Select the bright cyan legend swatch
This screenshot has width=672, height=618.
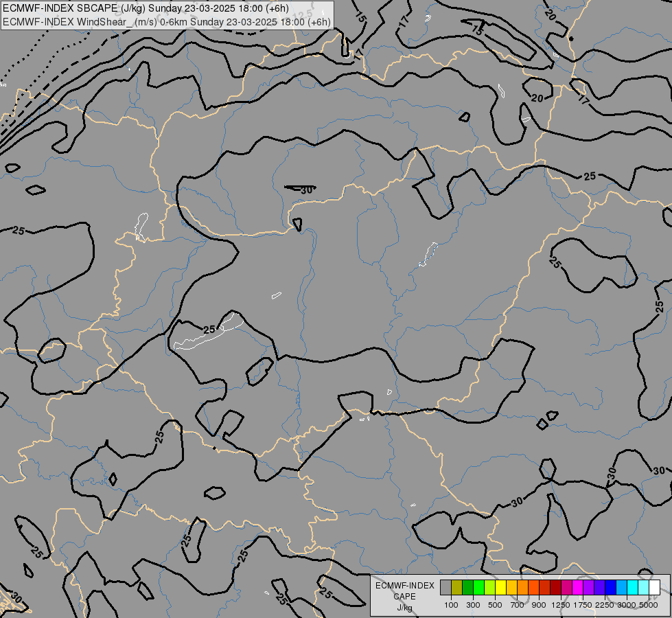click(x=632, y=588)
